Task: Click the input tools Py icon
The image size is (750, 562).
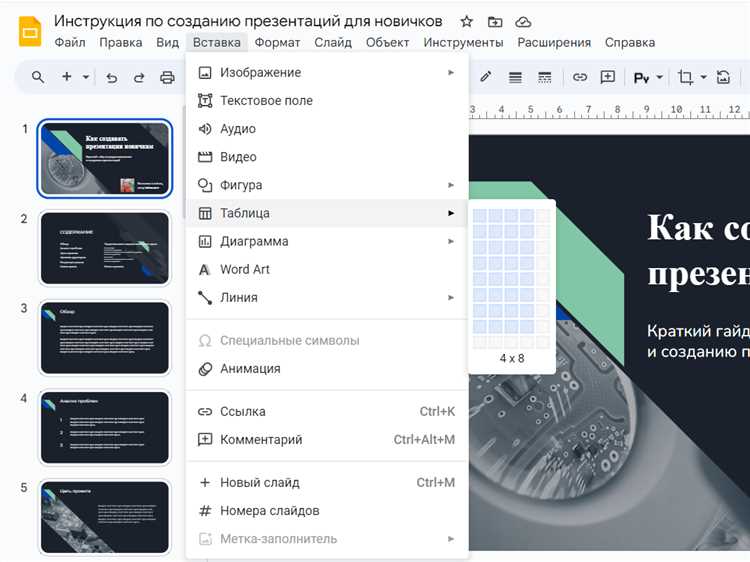Action: tap(641, 77)
